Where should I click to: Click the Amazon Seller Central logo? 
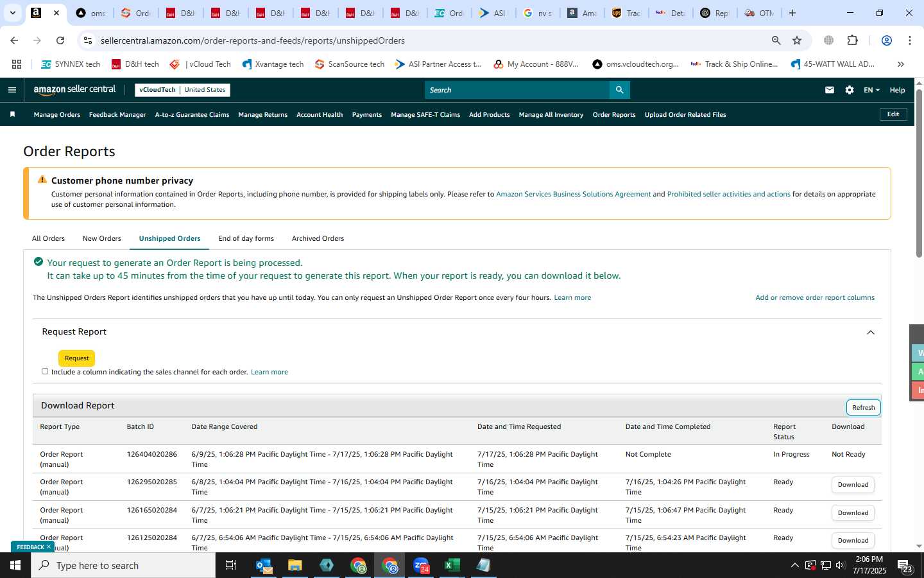[74, 90]
